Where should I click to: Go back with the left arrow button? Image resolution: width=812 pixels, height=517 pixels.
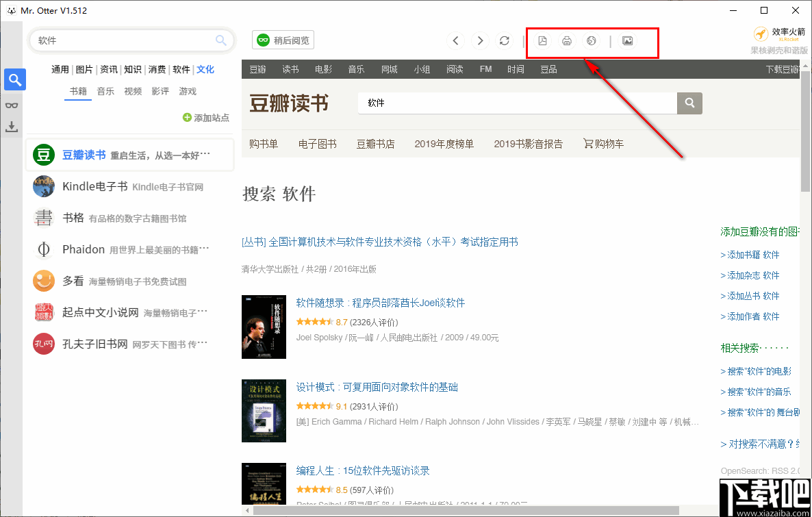pos(456,40)
